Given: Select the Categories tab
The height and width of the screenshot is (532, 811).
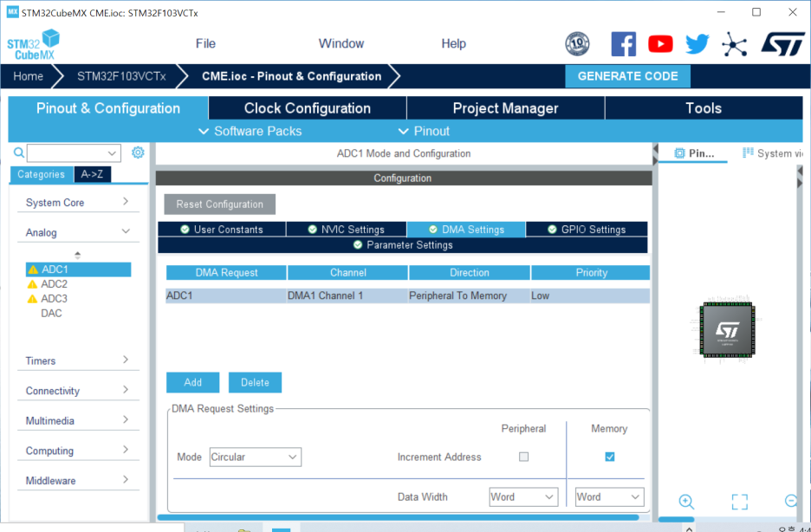Looking at the screenshot, I should coord(41,174).
